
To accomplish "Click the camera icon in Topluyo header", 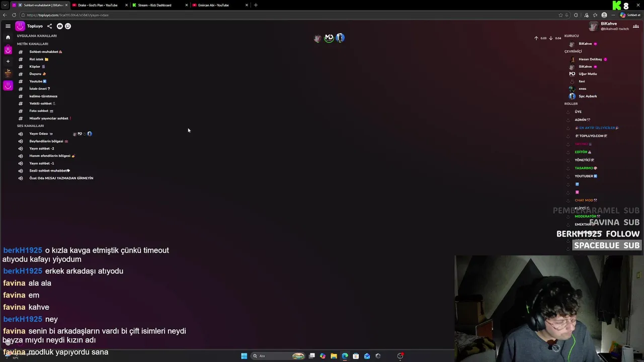I will tap(60, 26).
